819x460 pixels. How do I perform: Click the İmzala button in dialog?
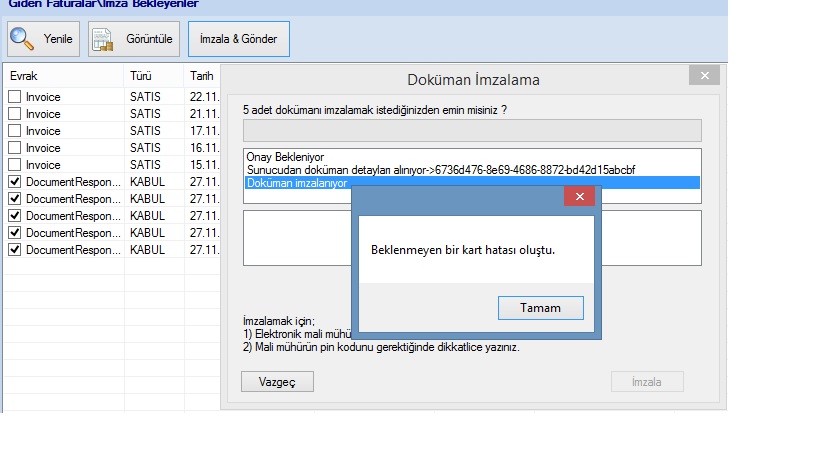[647, 381]
